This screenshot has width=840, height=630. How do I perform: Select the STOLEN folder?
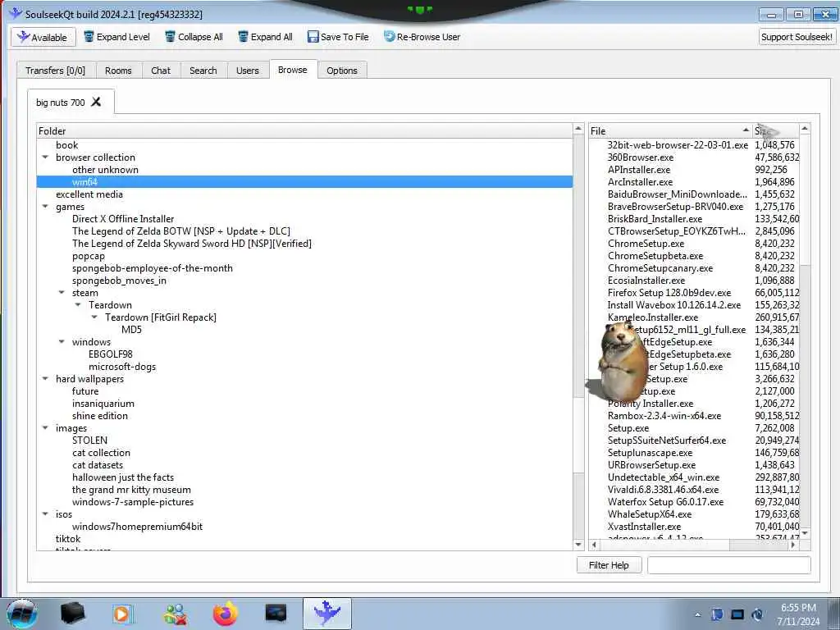[x=90, y=441]
